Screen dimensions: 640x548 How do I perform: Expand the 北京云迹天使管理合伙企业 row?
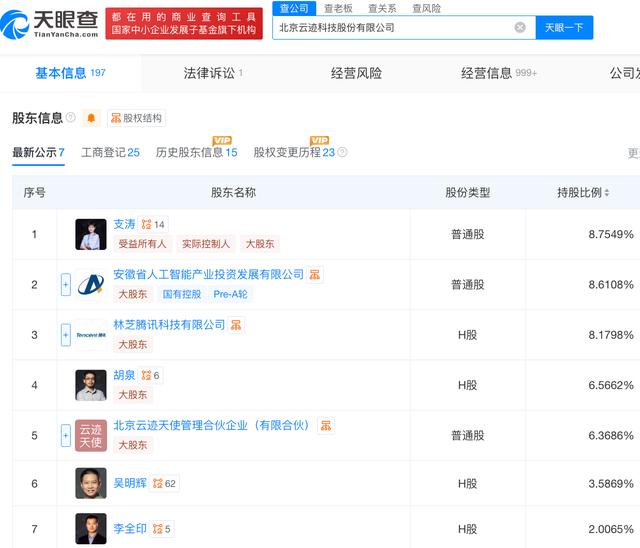pyautogui.click(x=66, y=435)
